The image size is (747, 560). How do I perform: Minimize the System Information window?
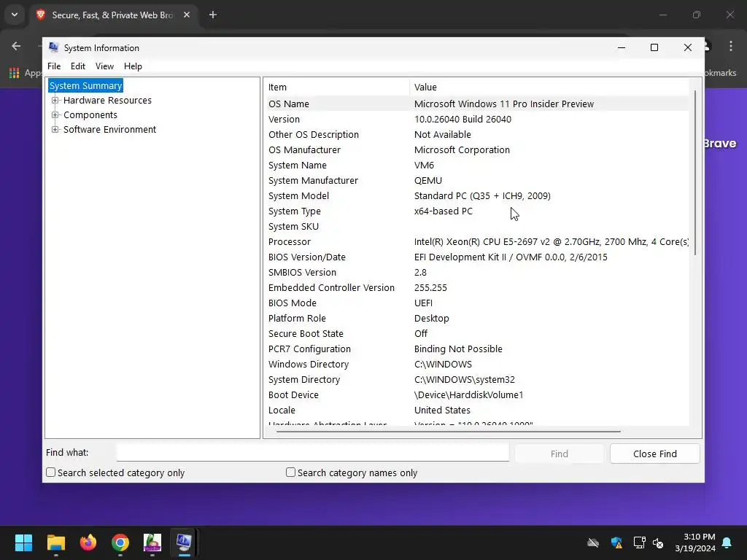click(622, 47)
